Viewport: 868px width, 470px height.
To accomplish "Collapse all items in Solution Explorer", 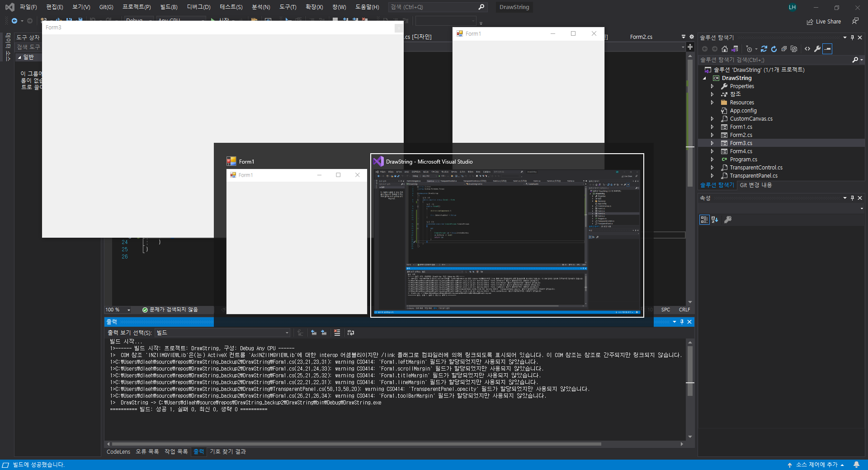I will point(784,49).
